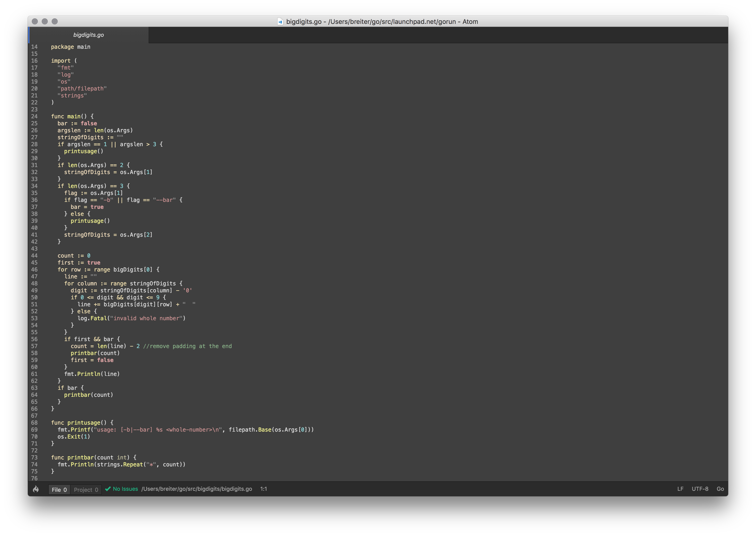Click the bigdigits.go file path in status bar

pyautogui.click(x=197, y=489)
